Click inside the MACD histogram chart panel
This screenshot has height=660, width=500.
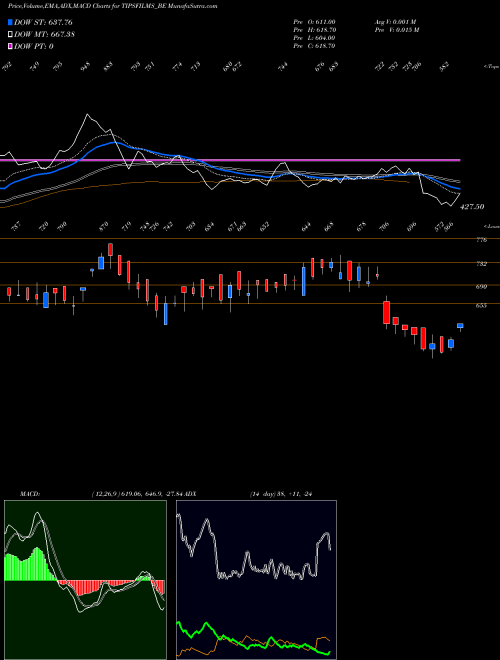pos(85,580)
